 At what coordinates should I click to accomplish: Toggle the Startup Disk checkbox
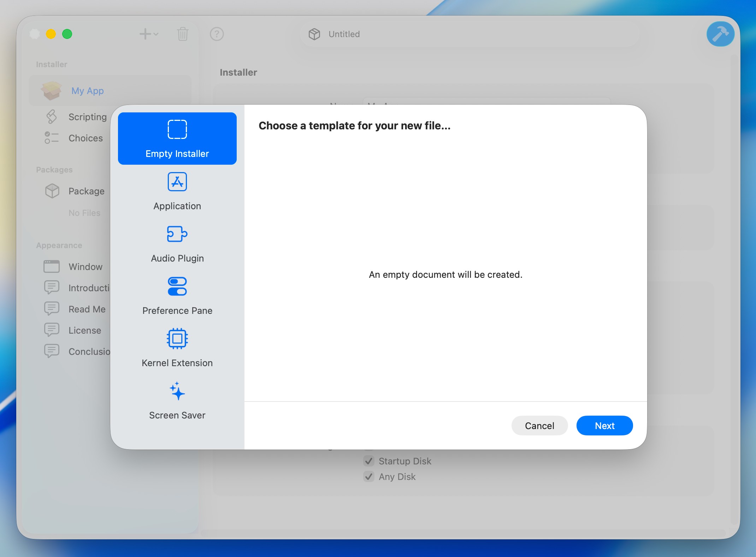coord(368,461)
